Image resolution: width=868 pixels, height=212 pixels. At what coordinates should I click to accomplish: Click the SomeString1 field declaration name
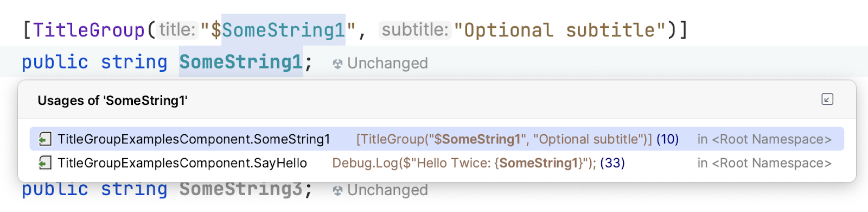(x=241, y=62)
